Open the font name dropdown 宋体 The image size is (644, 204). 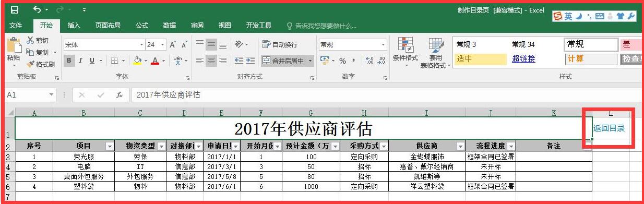click(x=141, y=45)
